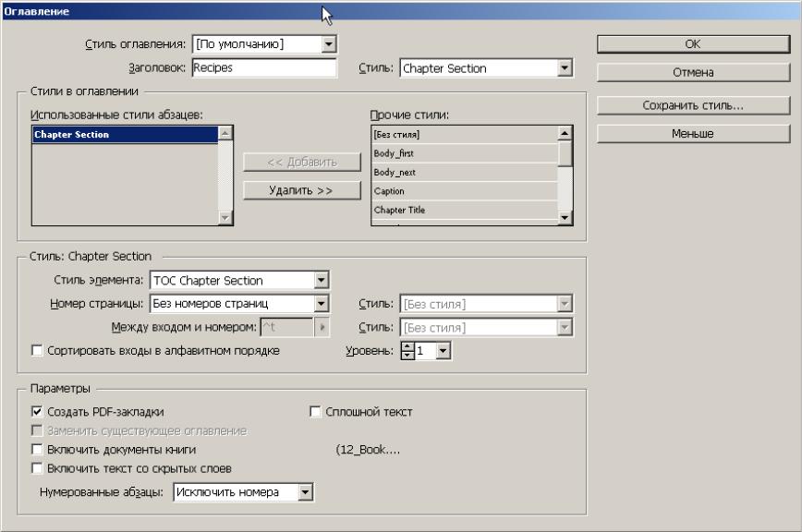Image resolution: width=802 pixels, height=532 pixels.
Task: Click the Меньше button
Action: click(x=693, y=133)
